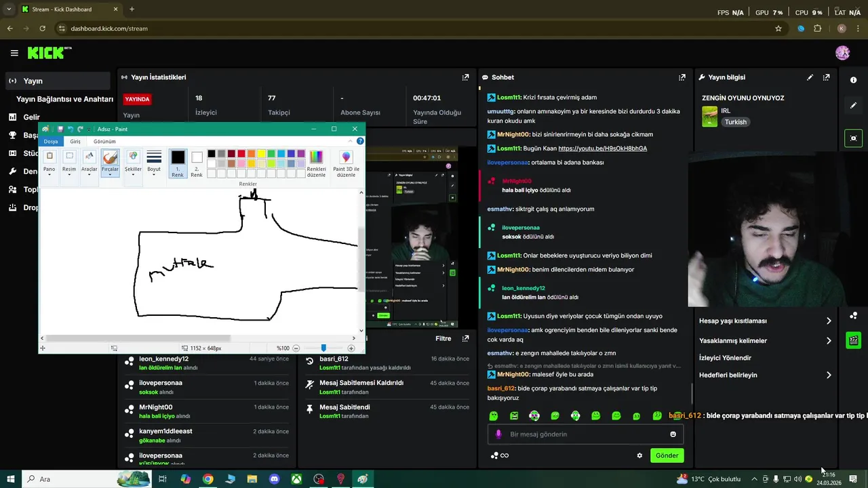Open File Explorer from the taskbar

252,479
